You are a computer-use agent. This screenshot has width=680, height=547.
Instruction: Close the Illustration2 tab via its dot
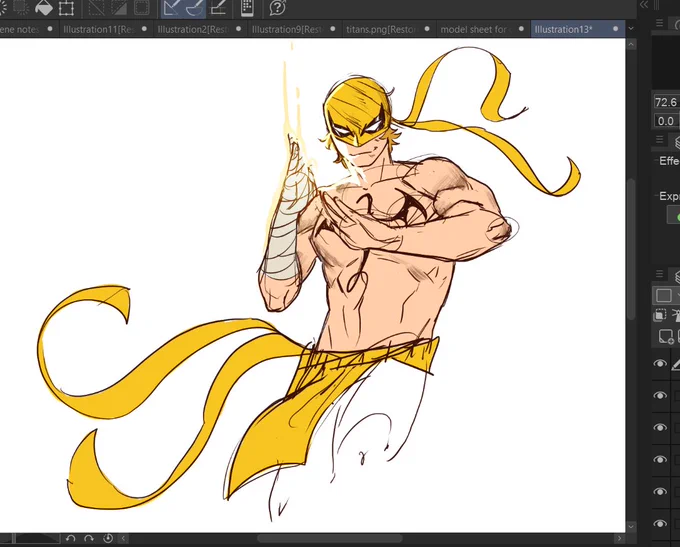pos(239,29)
